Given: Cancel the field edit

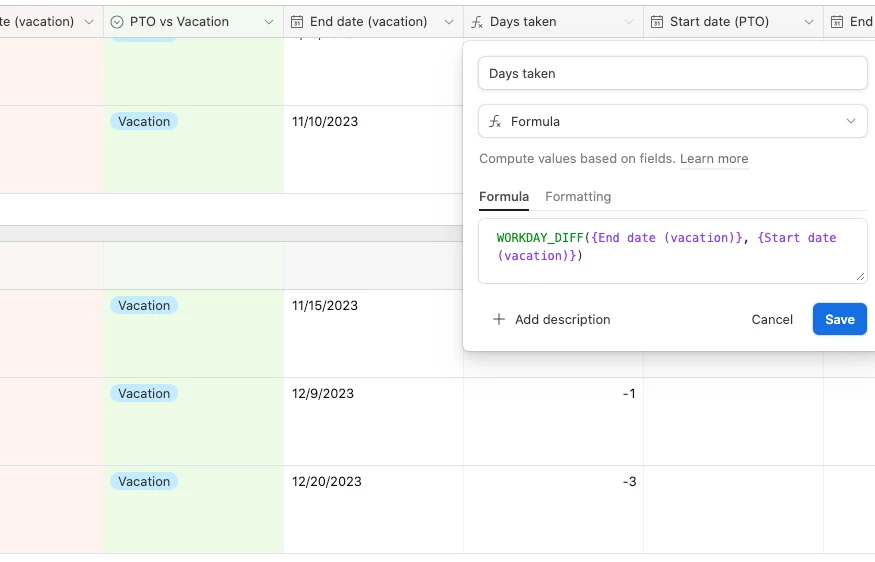Looking at the screenshot, I should (772, 320).
